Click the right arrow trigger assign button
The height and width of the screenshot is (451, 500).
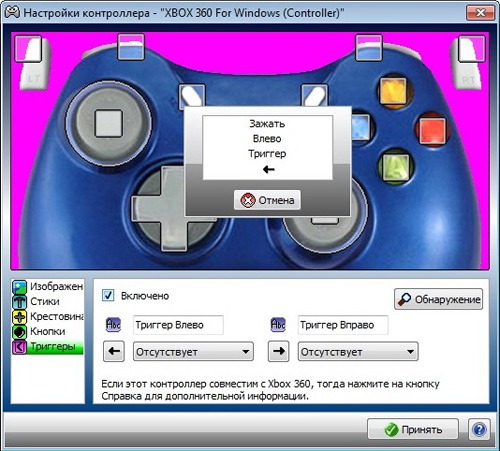coord(279,351)
